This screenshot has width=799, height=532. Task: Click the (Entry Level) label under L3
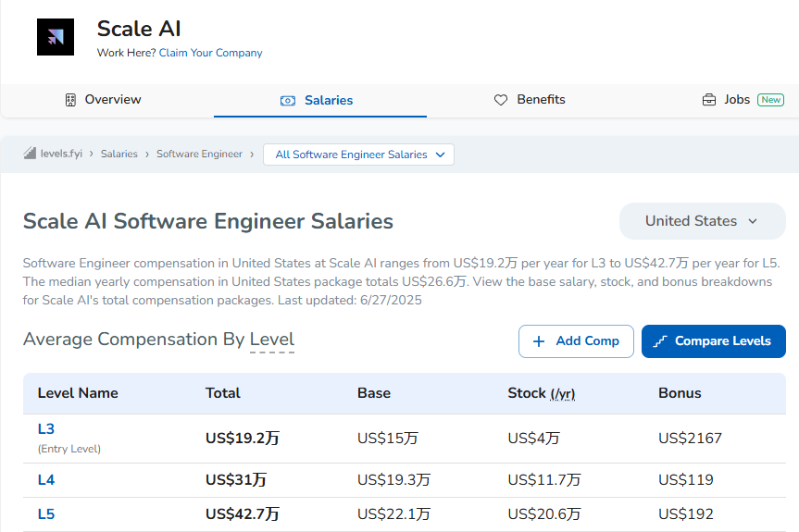click(x=69, y=449)
